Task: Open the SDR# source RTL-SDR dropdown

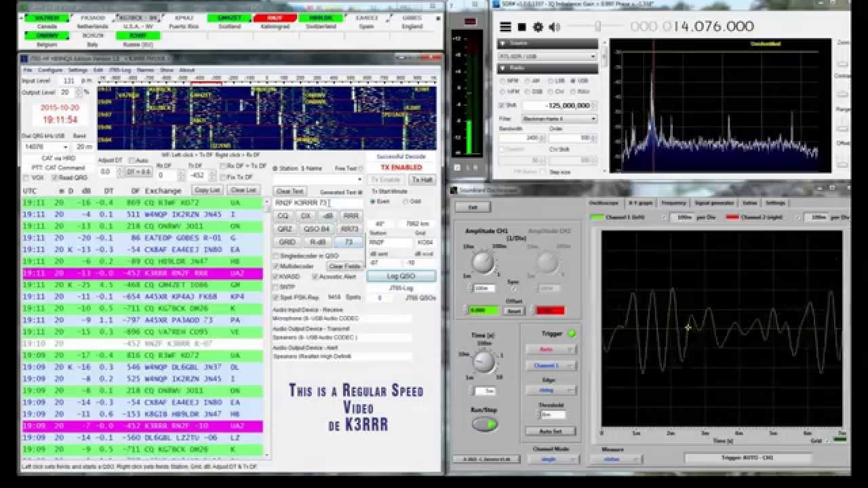Action: (547, 56)
